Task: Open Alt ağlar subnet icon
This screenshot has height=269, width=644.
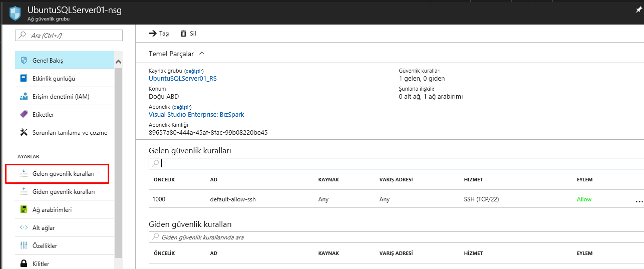Action: [24, 228]
